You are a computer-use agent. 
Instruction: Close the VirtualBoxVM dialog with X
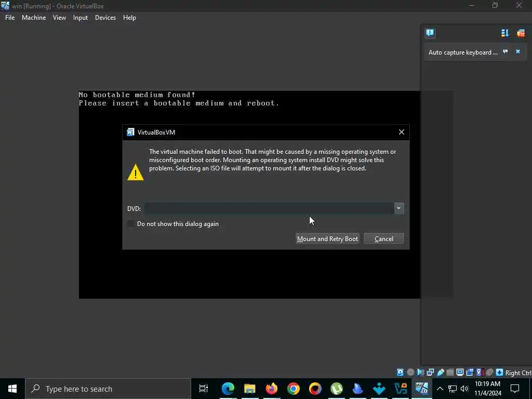point(402,132)
